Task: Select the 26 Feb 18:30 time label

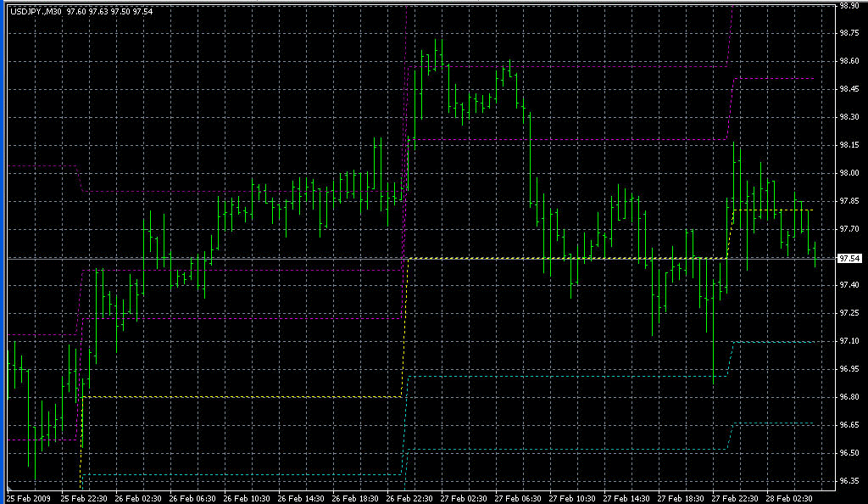Action: pos(355,496)
